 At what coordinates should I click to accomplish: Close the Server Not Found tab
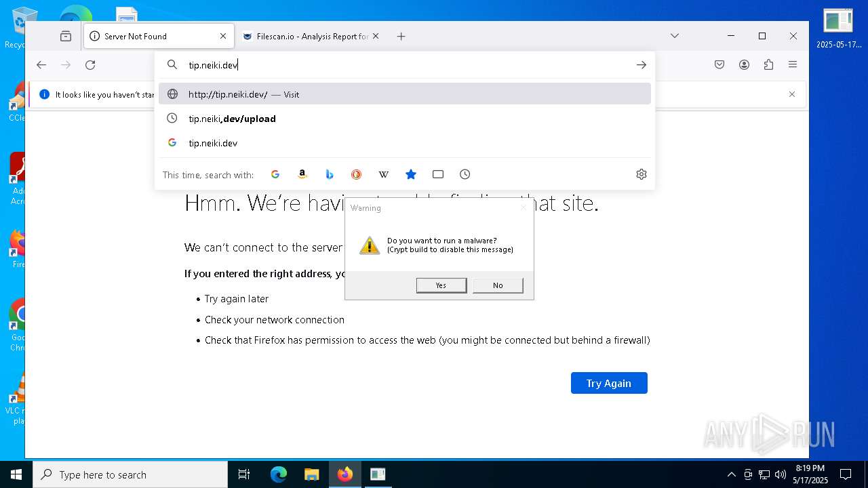(223, 37)
